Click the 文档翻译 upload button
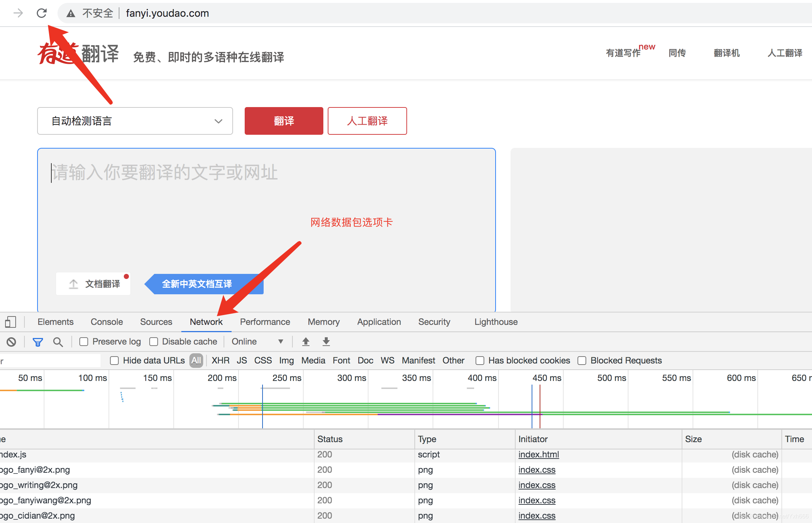The image size is (812, 523). pos(93,284)
